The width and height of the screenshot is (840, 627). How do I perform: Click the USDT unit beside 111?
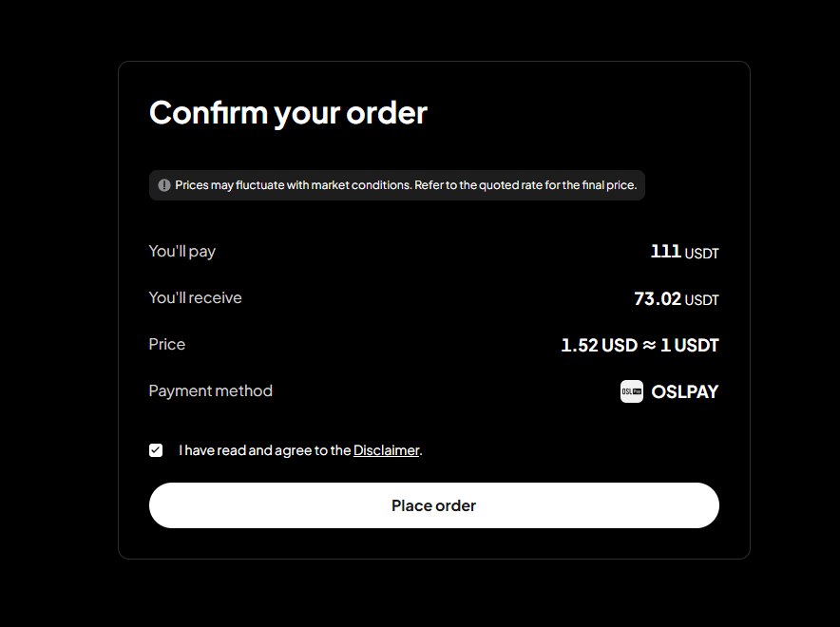coord(702,254)
